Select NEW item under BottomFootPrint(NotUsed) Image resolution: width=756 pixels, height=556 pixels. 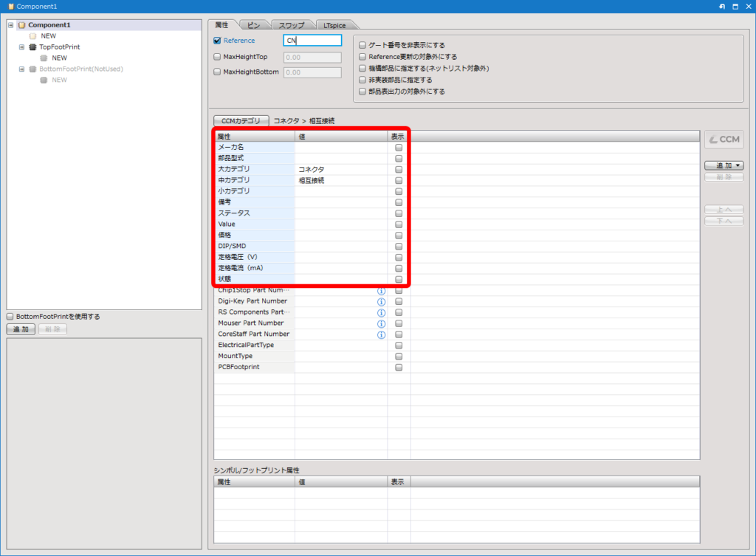point(59,80)
